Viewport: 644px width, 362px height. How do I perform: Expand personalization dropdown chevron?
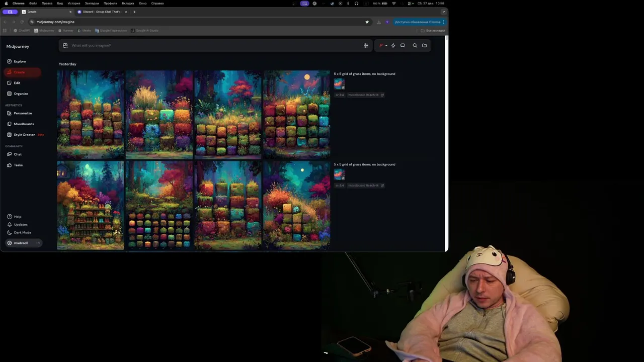(386, 45)
